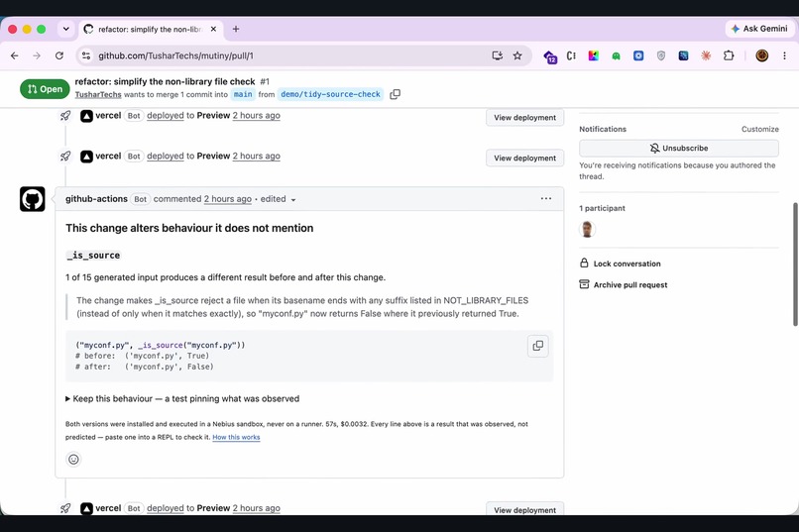Lock the conversation
This screenshot has height=532, width=799.
click(621, 264)
